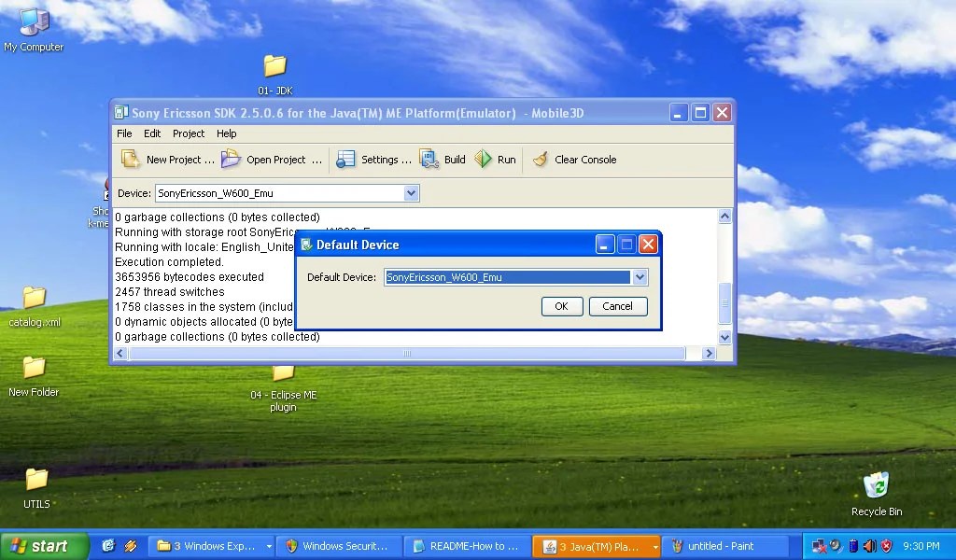Run the project using the Run icon
956x560 pixels.
click(x=484, y=160)
